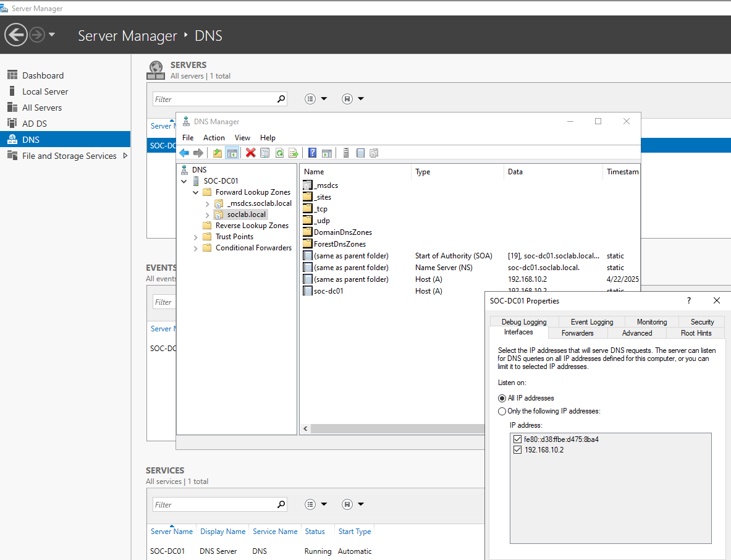The height and width of the screenshot is (560, 731).
Task: Click Server Manager forward navigation arrow
Action: [x=37, y=35]
